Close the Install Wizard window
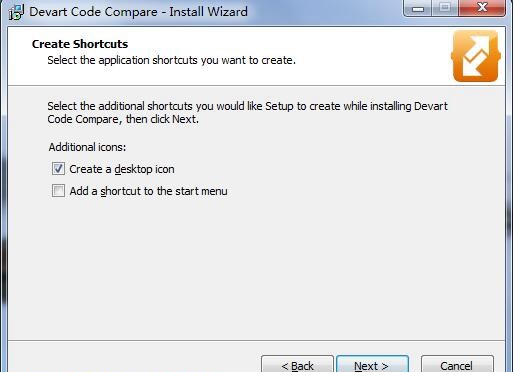The height and width of the screenshot is (372, 513). [482, 8]
